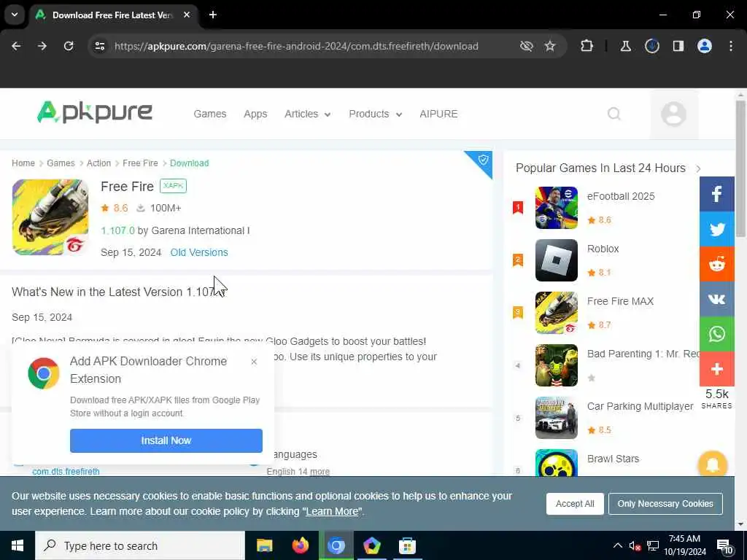Viewport: 747px width, 560px height.
Task: Expand the Articles dropdown menu
Action: pyautogui.click(x=308, y=114)
